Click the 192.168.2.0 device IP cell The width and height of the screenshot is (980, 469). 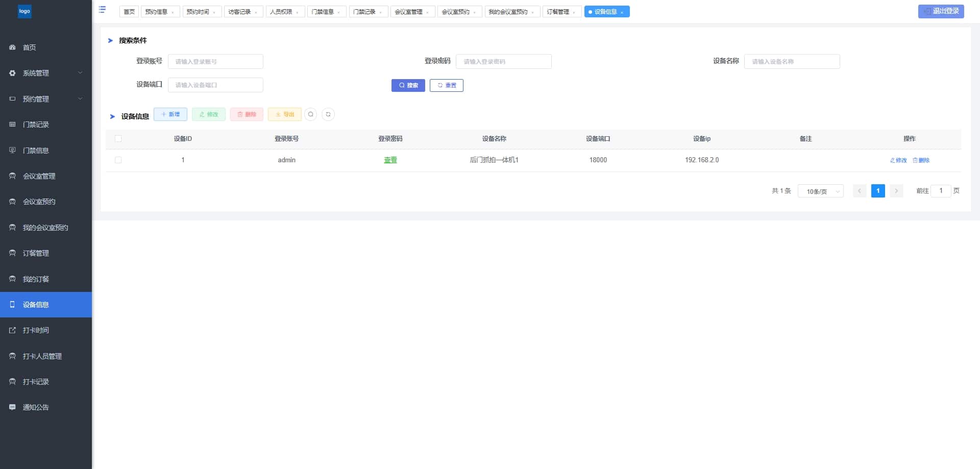(702, 160)
